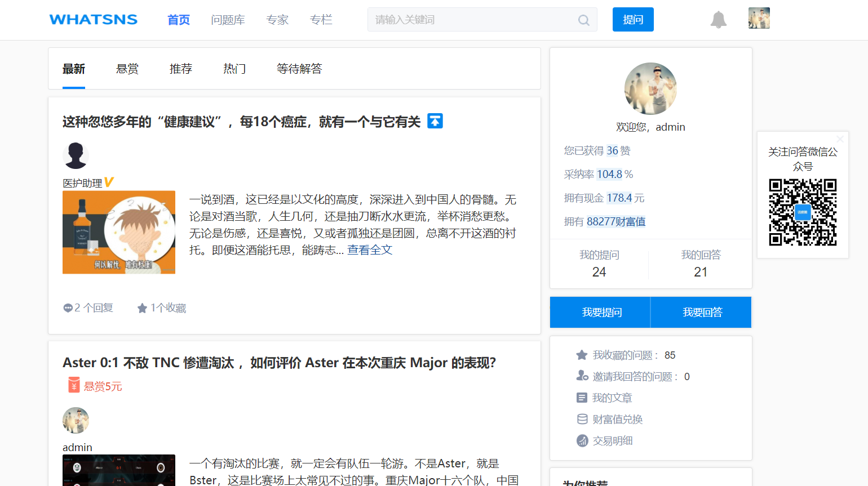Click the star icon beside 1个收藏
This screenshot has width=868, height=486.
pos(142,308)
